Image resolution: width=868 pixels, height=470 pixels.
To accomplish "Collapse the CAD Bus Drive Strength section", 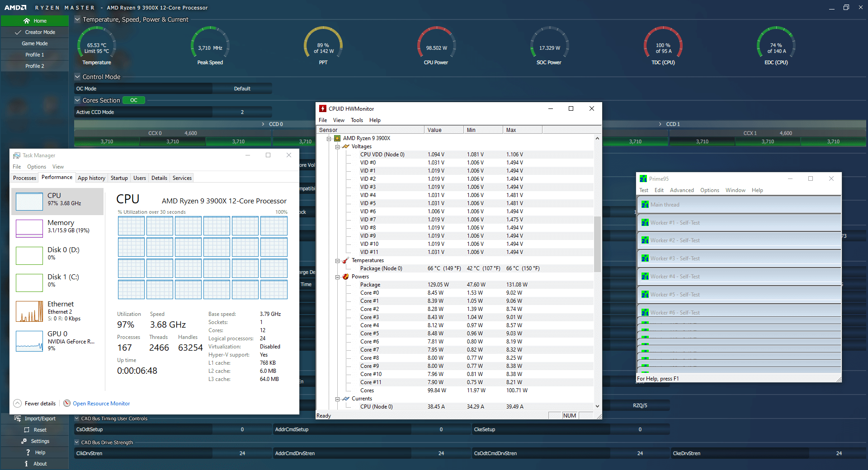I will pyautogui.click(x=77, y=442).
